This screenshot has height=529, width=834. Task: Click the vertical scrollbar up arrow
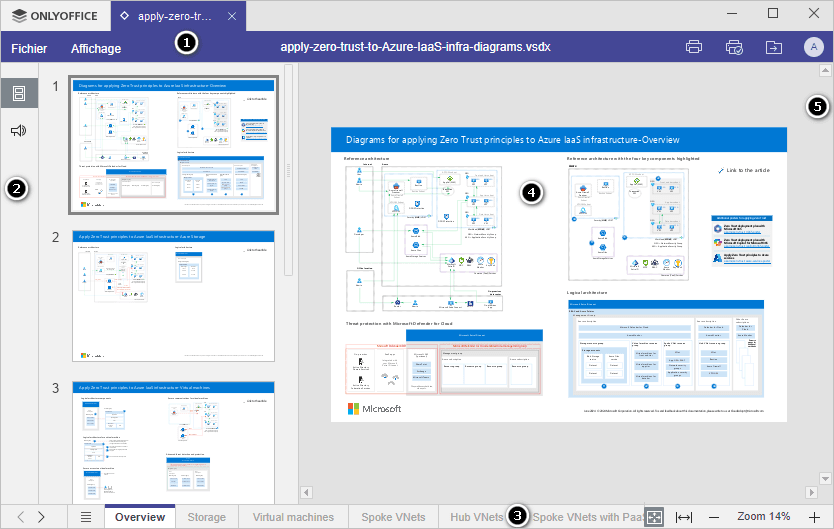(x=825, y=70)
